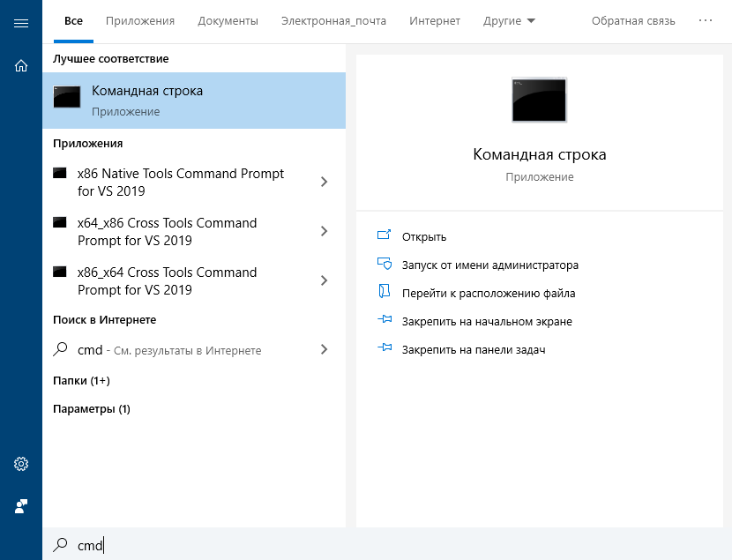Expand cmd internet search results arrow
Image resolution: width=732 pixels, height=560 pixels.
pos(324,349)
